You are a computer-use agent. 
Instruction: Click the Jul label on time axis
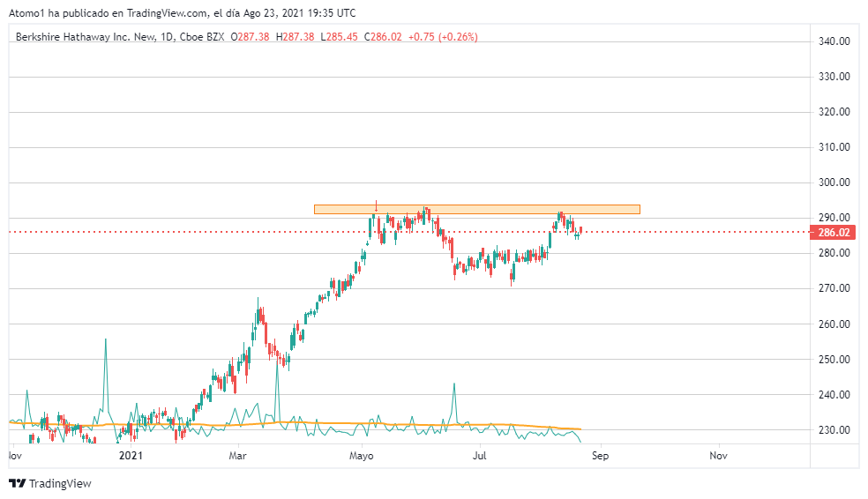point(479,456)
